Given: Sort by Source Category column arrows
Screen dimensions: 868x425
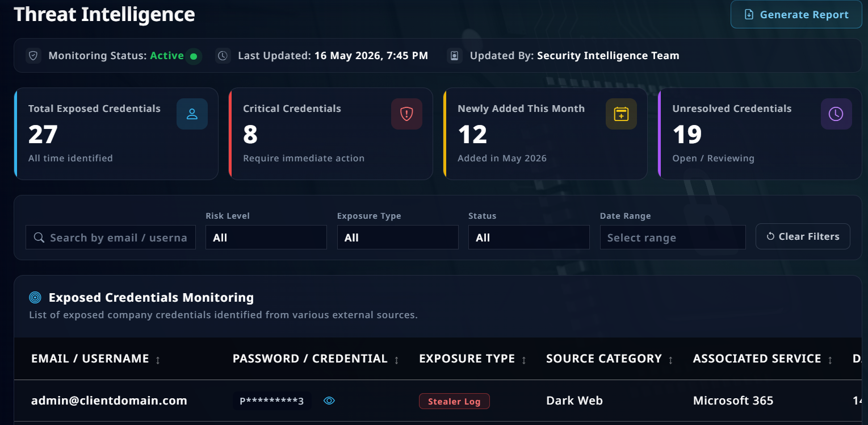Looking at the screenshot, I should tap(670, 360).
